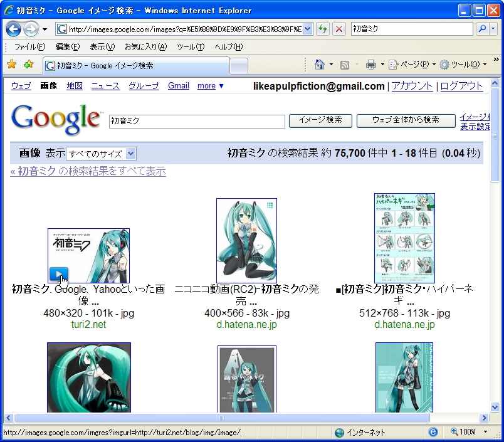Click the status bar IE protected mode icon
504x442 pixels.
pos(433,433)
